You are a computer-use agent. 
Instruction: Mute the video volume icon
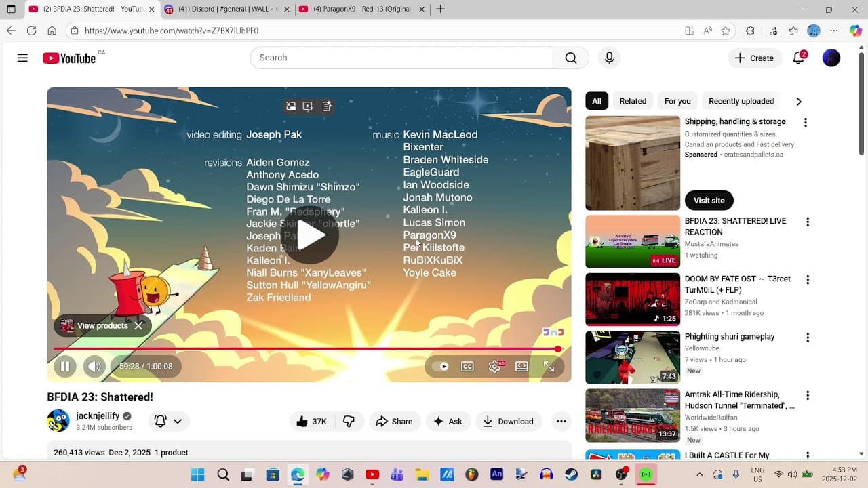click(94, 367)
